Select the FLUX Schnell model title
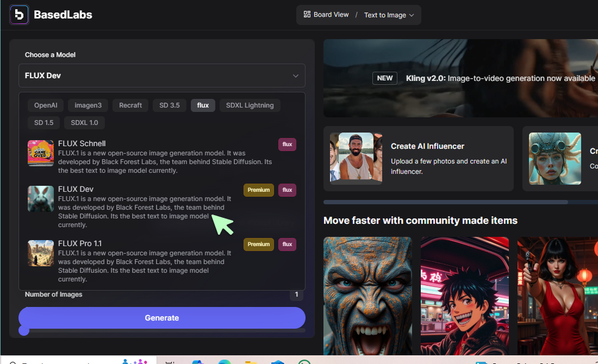This screenshot has height=364, width=598. tap(82, 143)
